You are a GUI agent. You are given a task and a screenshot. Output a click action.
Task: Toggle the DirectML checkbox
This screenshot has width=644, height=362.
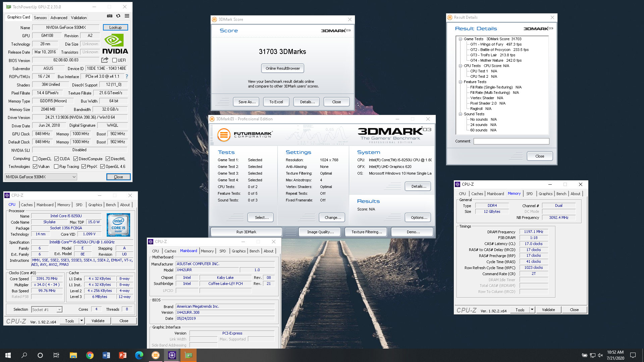(108, 159)
